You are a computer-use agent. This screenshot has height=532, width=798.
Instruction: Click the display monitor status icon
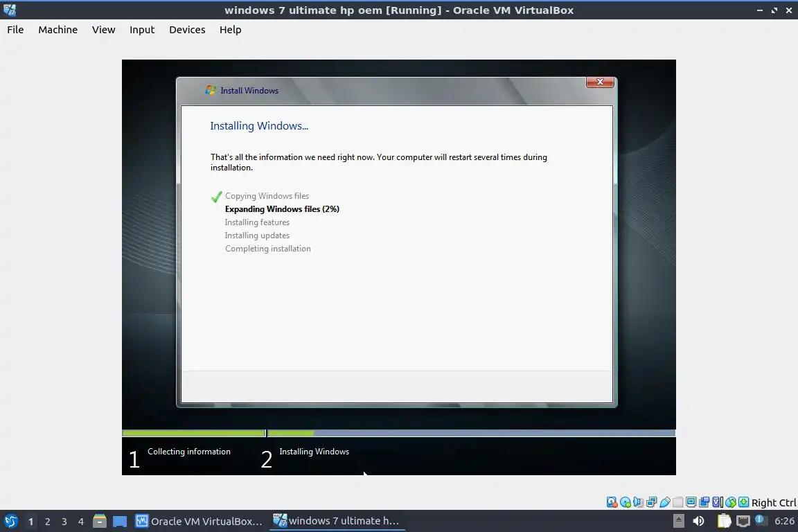691,502
